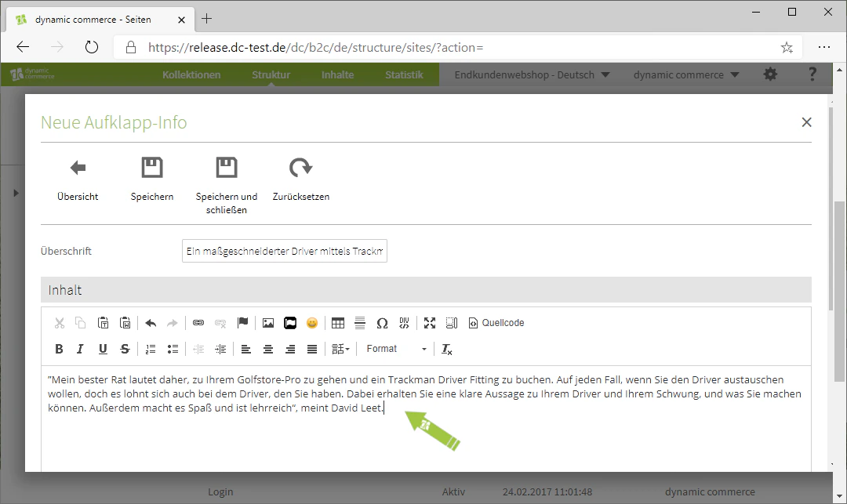Open the Inhalte menu
Image resolution: width=847 pixels, height=504 pixels.
[x=337, y=74]
